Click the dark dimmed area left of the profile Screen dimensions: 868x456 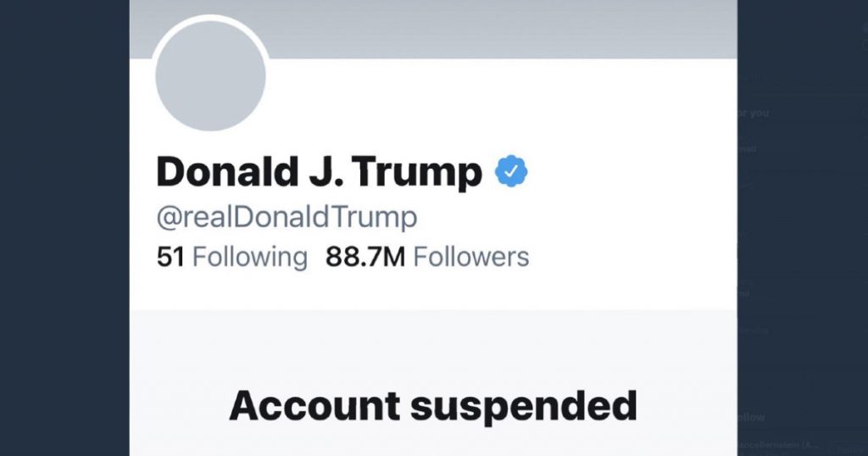click(64, 229)
